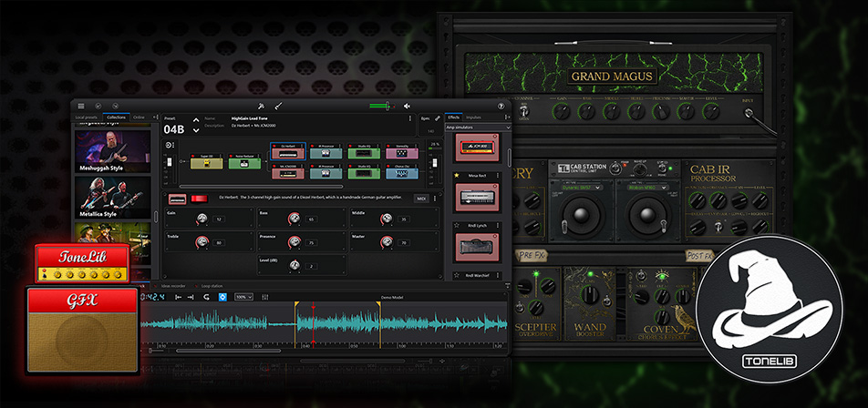Open the Metallica Style collection
The height and width of the screenshot is (408, 868).
[113, 198]
